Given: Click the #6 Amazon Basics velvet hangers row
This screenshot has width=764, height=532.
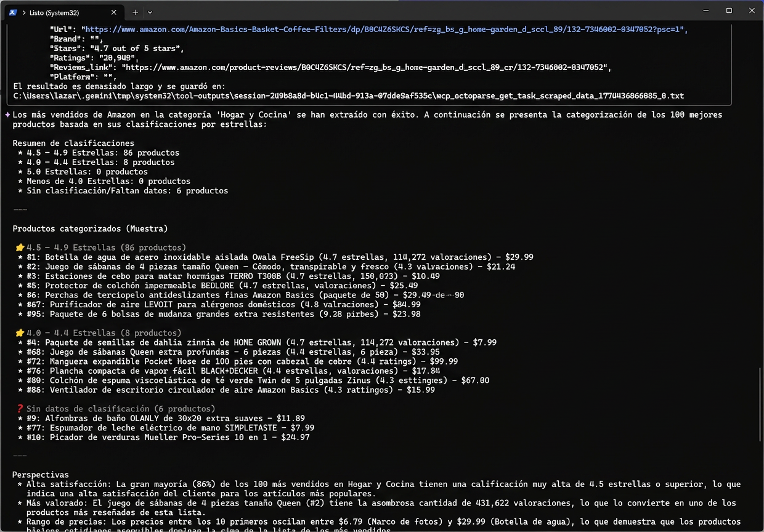Looking at the screenshot, I should [241, 296].
